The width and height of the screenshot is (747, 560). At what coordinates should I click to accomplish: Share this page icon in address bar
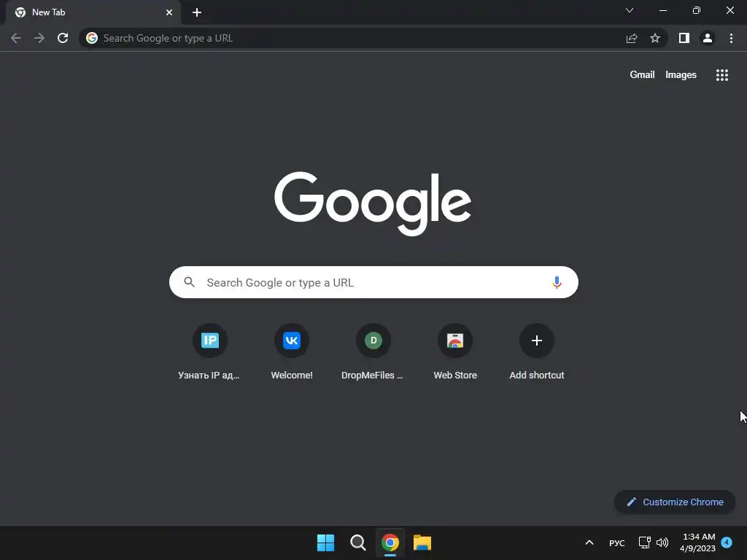point(632,38)
